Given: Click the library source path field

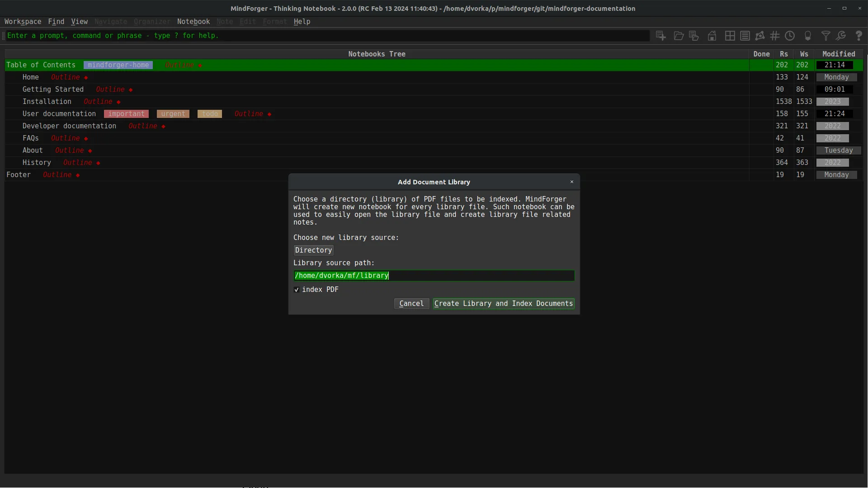Looking at the screenshot, I should click(434, 276).
